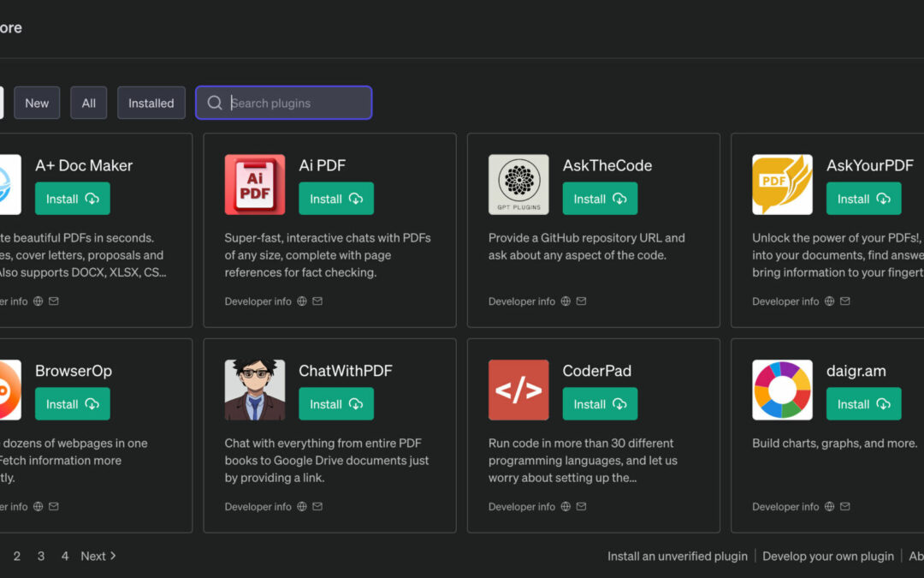Click the AskTheCode GPT Plugins logo
Viewport: 924px width, 578px height.
pos(518,184)
